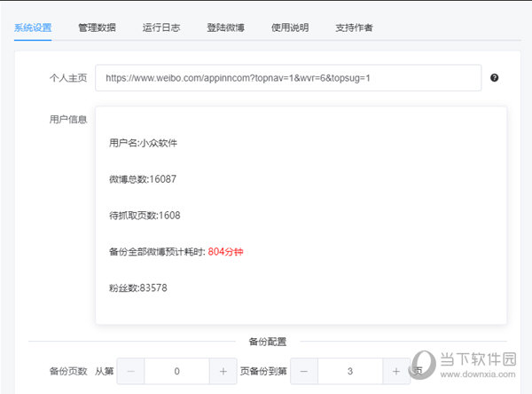Screen dimensions: 532x394
Task: Open the 系统设置 tab
Action: [x=33, y=28]
